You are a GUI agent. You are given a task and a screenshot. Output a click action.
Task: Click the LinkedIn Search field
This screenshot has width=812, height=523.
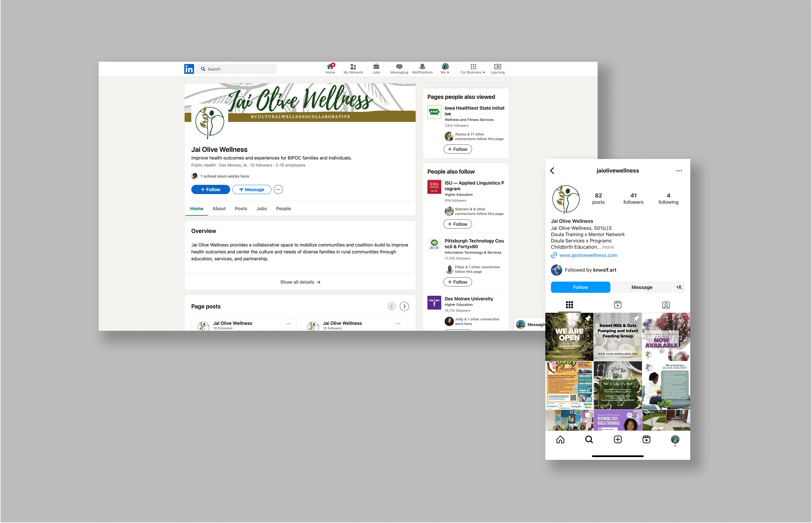point(237,69)
